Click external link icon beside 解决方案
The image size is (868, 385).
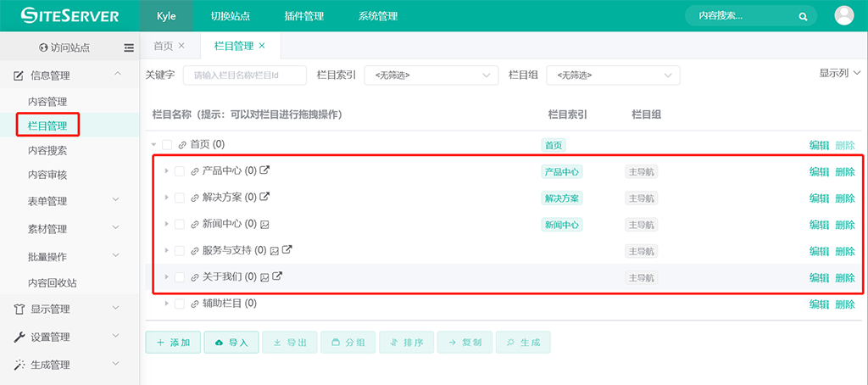coord(264,198)
